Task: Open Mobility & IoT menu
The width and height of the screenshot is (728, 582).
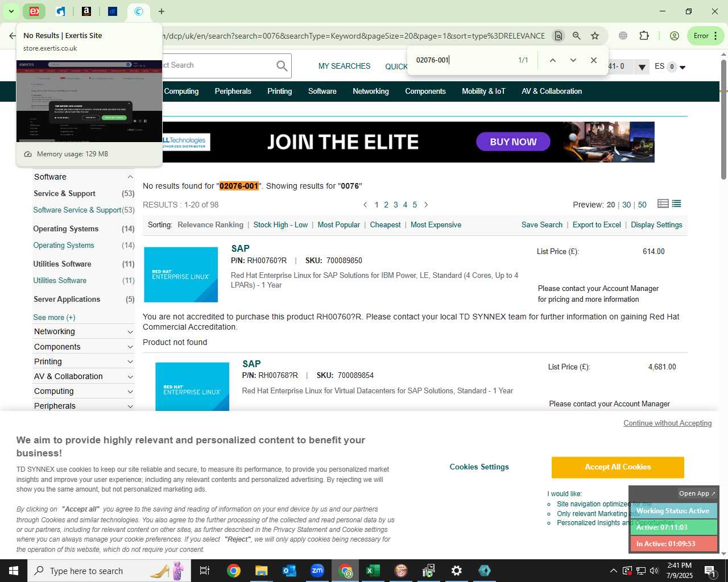Action: coord(483,91)
